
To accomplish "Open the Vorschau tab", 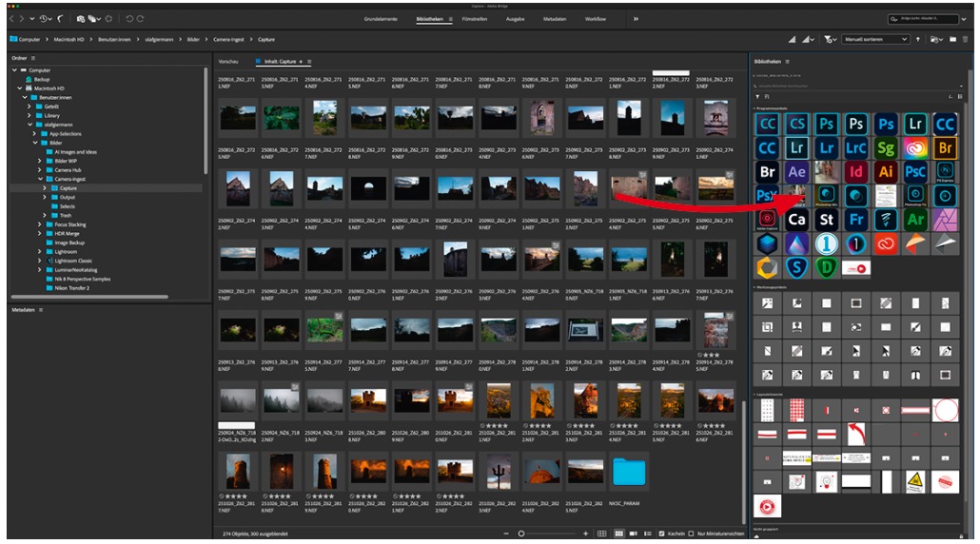I will tap(229, 61).
